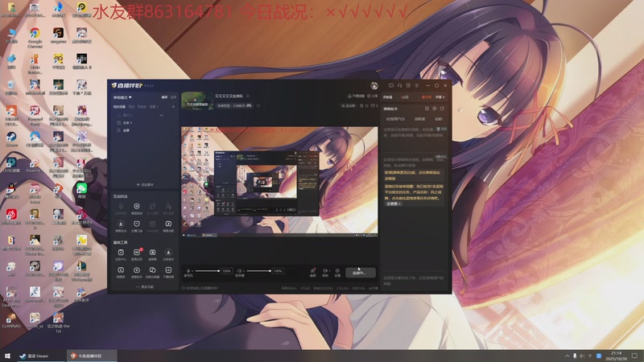Switch to the 横屏 landscape layout tab
The width and height of the screenshot is (644, 362).
pyautogui.click(x=164, y=97)
